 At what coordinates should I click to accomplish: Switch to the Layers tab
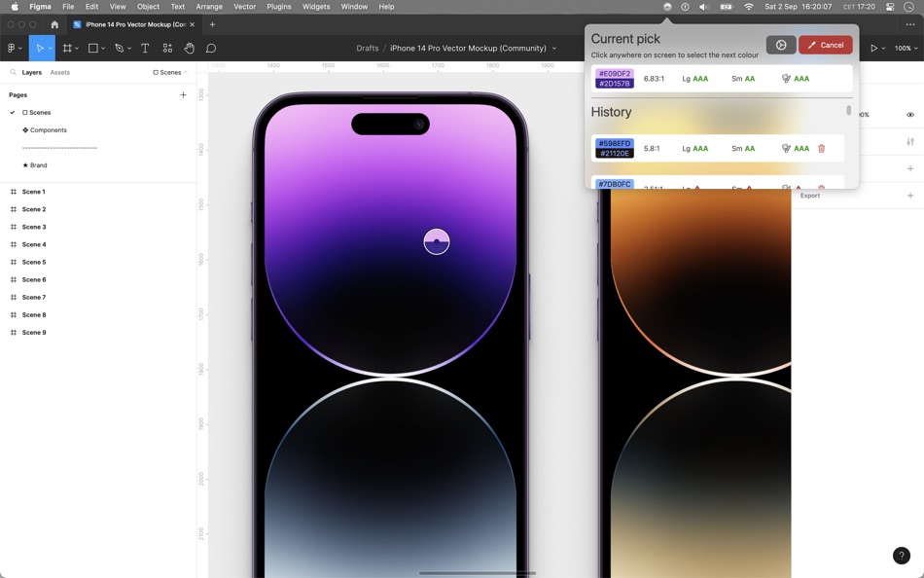32,73
